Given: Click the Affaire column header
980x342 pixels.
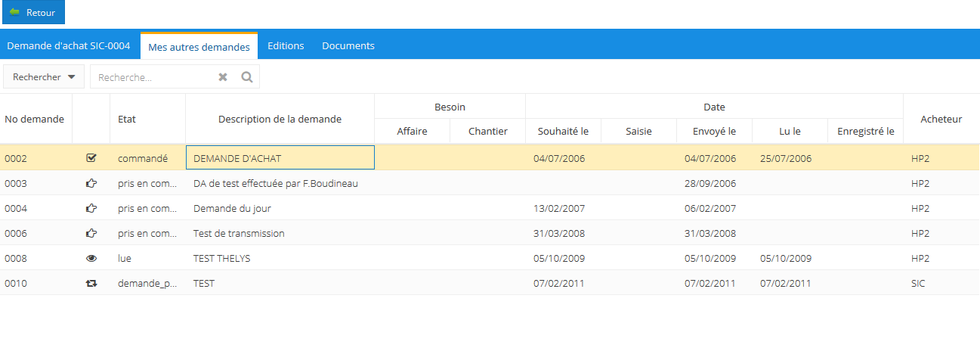Looking at the screenshot, I should pyautogui.click(x=412, y=131).
